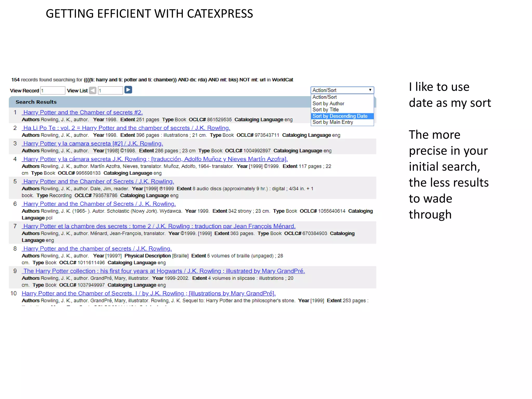The width and height of the screenshot is (532, 399).
Task: Click OCLC# 1055640614 in record 6
Action: coord(323,211)
